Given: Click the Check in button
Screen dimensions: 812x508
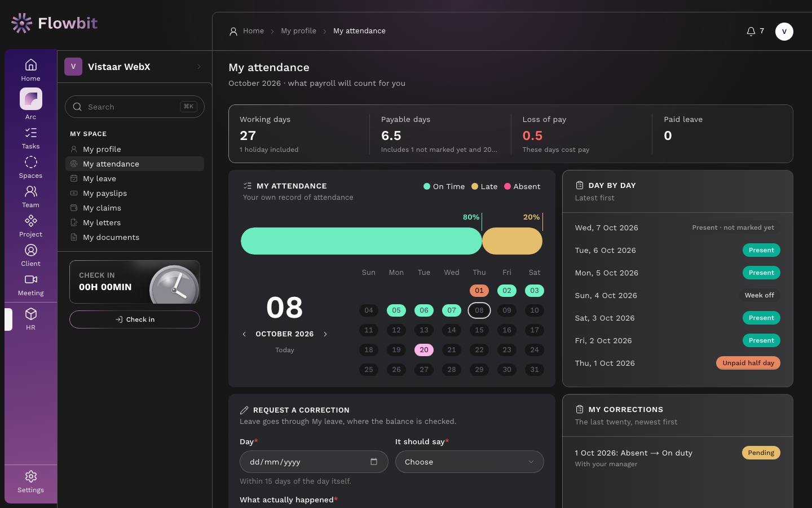Looking at the screenshot, I should (134, 319).
